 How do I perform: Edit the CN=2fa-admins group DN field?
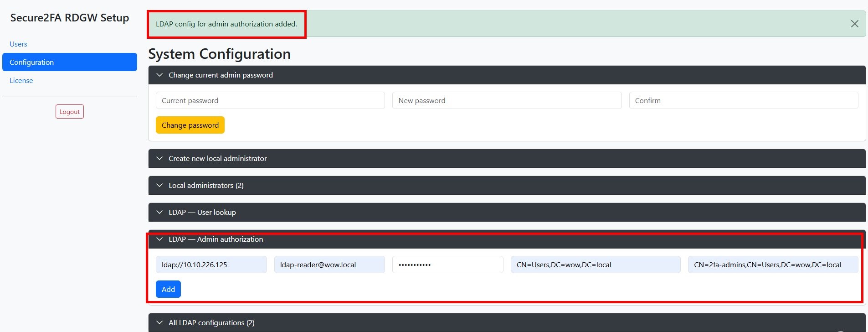(773, 265)
